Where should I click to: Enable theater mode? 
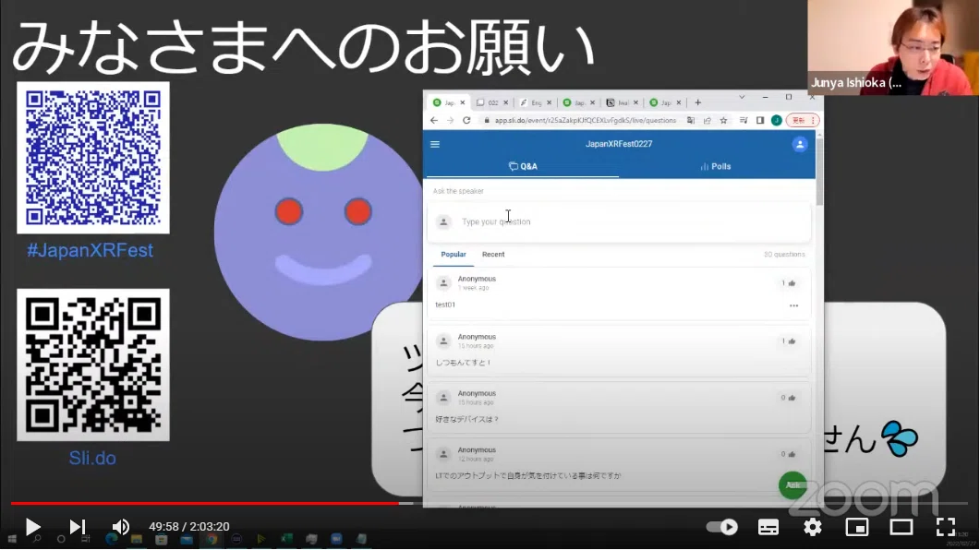point(901,527)
